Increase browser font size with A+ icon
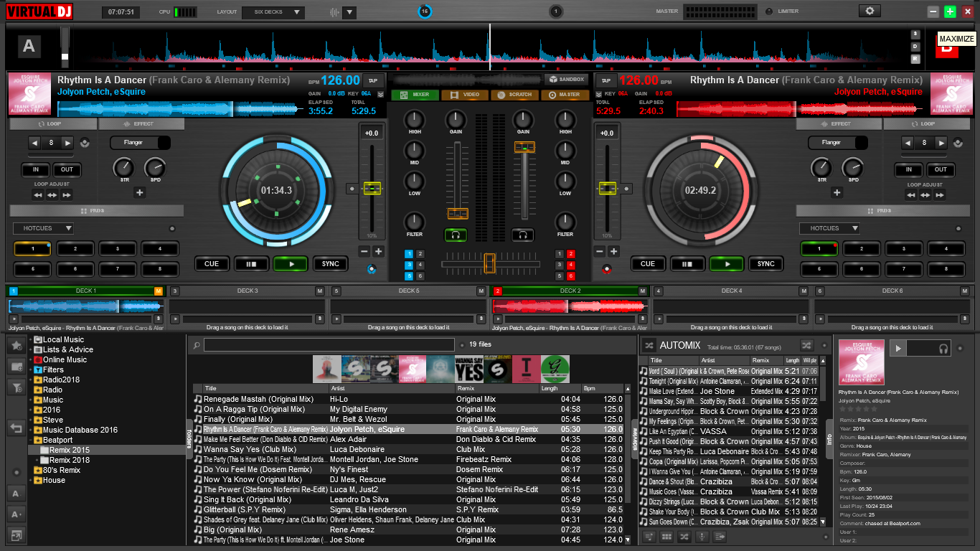This screenshot has width=980, height=551. [x=16, y=514]
